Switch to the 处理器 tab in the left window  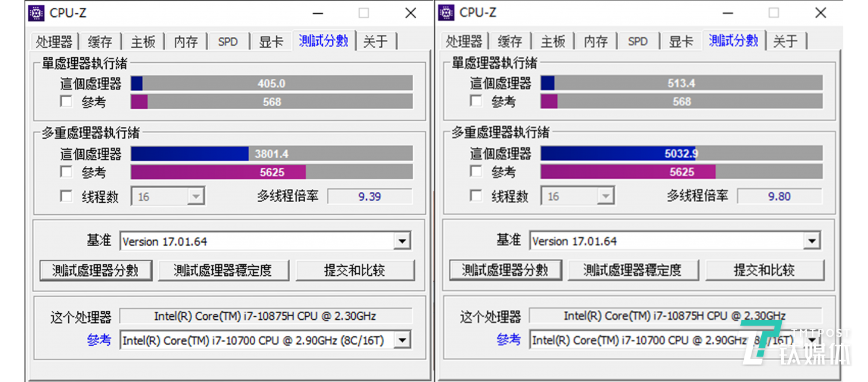[x=54, y=41]
